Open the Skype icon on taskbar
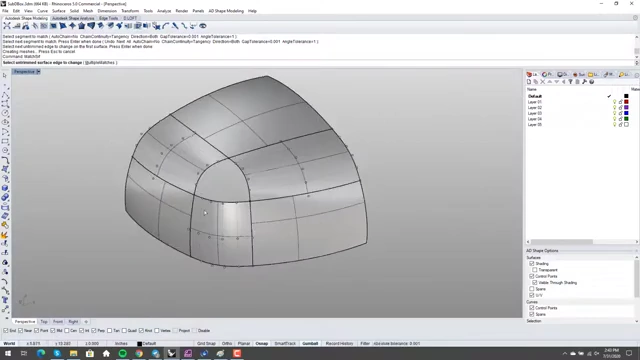This screenshot has height=360, width=640. [x=57, y=353]
